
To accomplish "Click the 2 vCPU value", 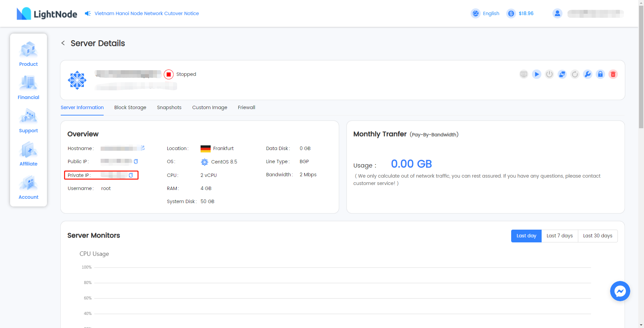I will coord(209,175).
